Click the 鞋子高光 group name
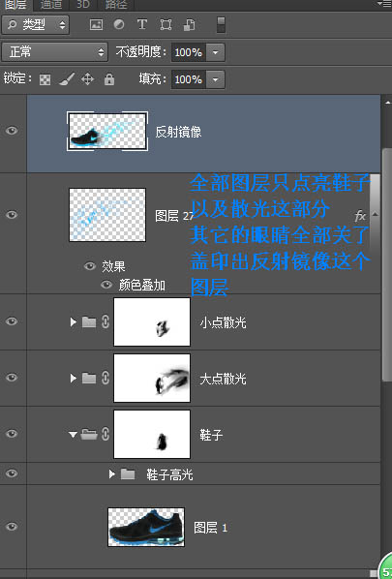Viewport: 392px width, 579px height. 169,474
